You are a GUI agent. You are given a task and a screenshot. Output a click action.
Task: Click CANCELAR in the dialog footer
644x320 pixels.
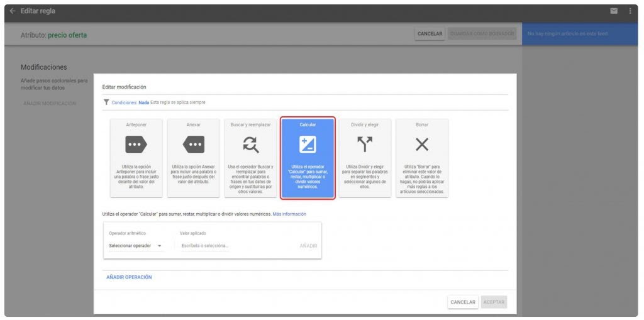(x=463, y=302)
